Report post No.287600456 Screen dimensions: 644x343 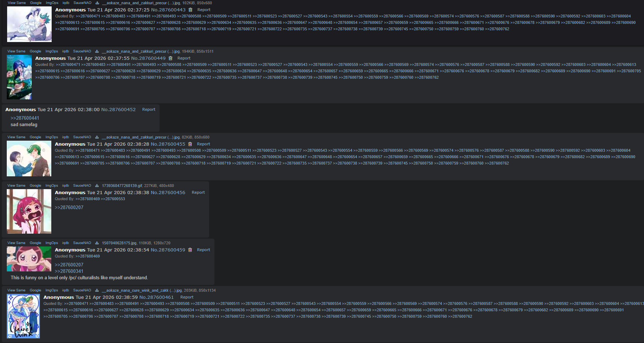pos(198,193)
